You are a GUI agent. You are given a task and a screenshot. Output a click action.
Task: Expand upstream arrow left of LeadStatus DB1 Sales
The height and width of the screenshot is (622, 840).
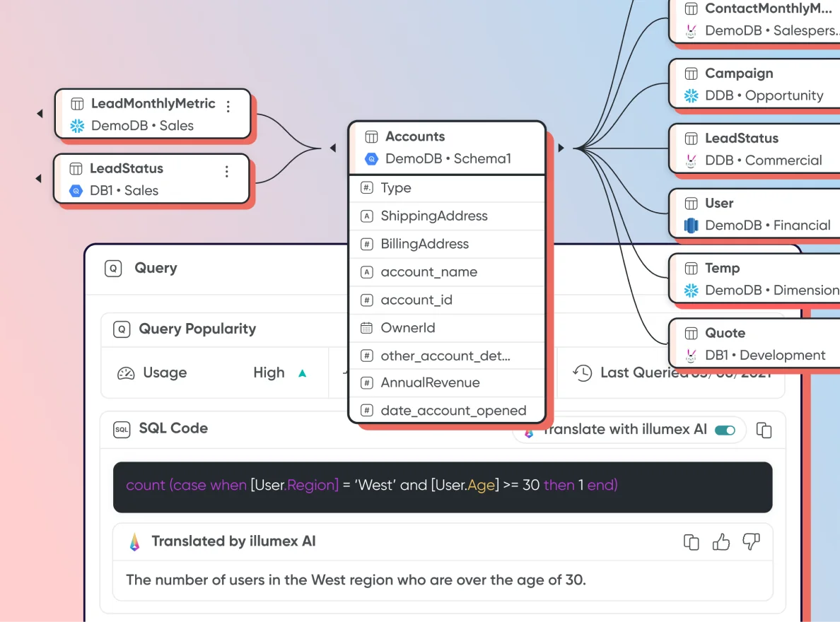[39, 178]
